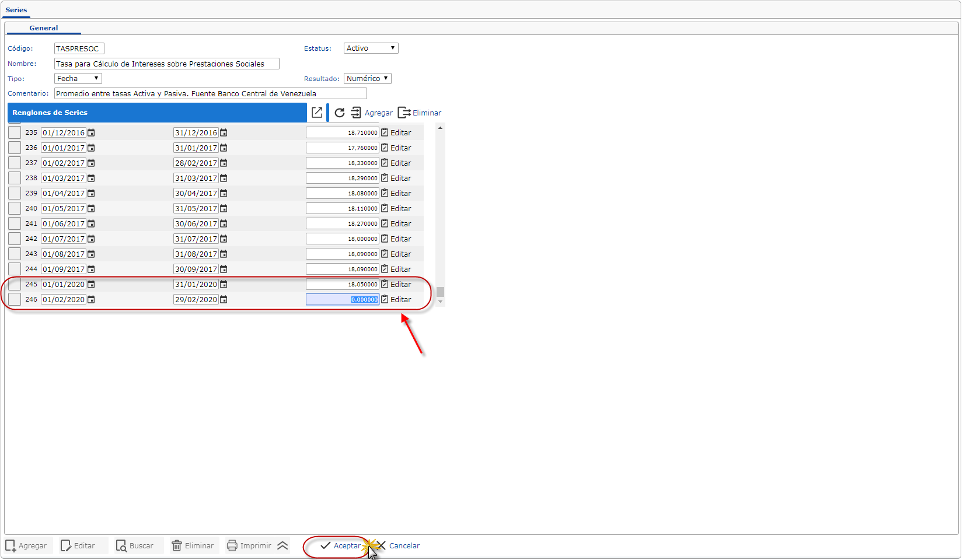Click the Buscar search icon in bottom toolbar
Screen dimensions: 963x560
click(x=121, y=546)
